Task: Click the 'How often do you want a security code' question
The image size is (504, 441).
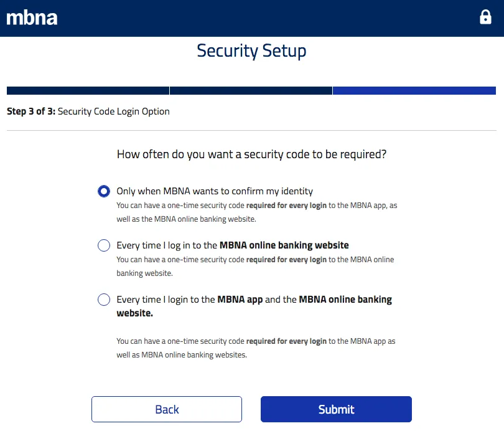Action: click(251, 154)
